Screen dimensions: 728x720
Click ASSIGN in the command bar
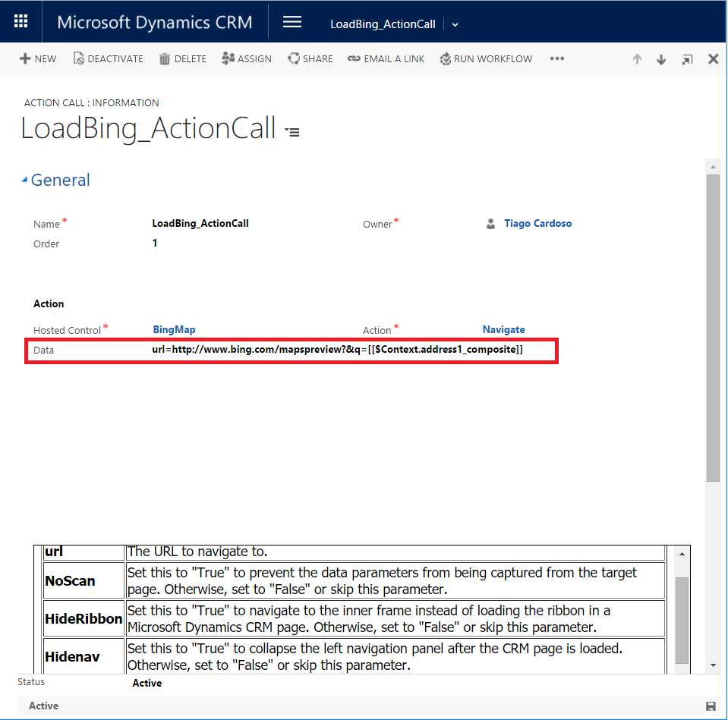point(246,58)
